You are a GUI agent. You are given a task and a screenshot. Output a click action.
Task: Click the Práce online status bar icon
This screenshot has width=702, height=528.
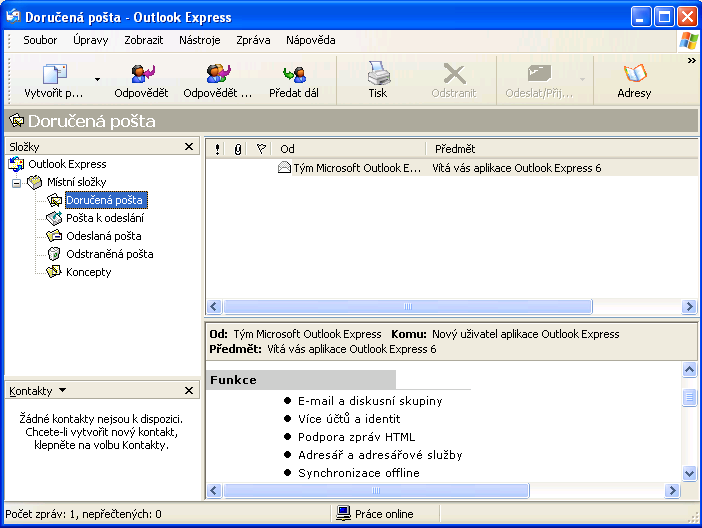point(343,513)
